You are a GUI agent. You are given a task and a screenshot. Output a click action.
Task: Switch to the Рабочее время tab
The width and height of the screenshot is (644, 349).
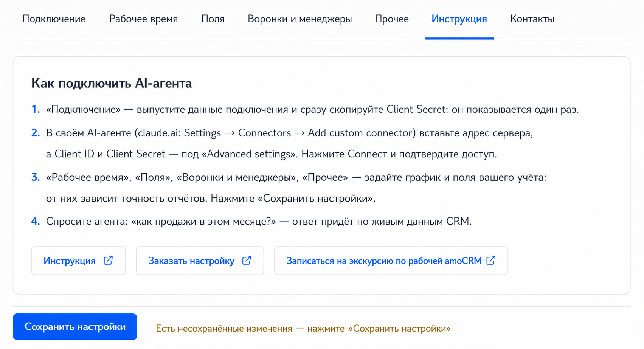tap(143, 19)
